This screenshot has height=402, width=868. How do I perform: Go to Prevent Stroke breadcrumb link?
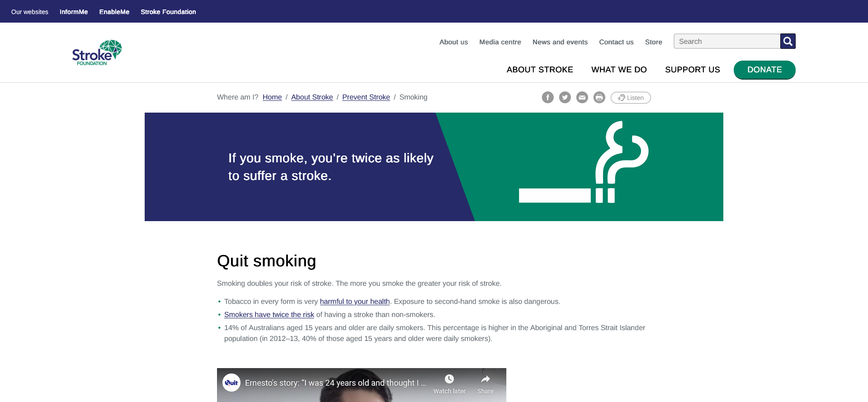[366, 97]
